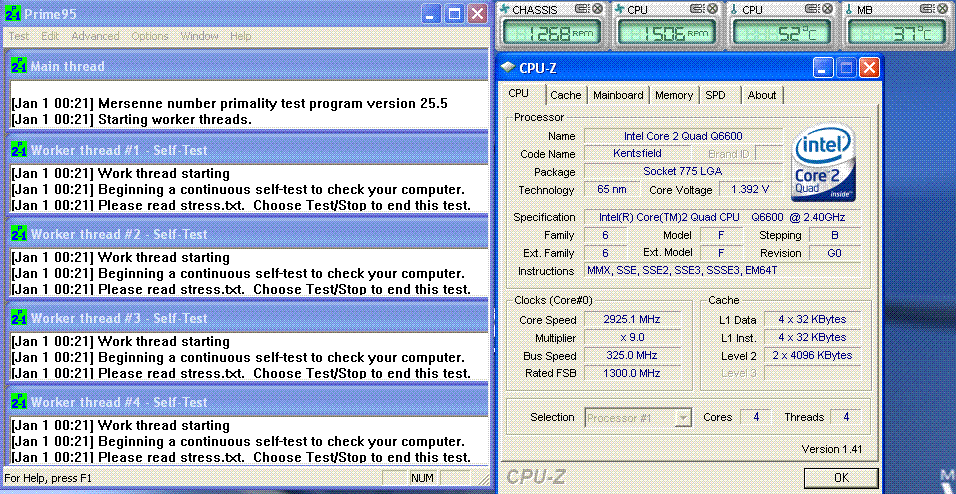Open the Help menu in Prime95
The image size is (956, 494).
(x=240, y=36)
